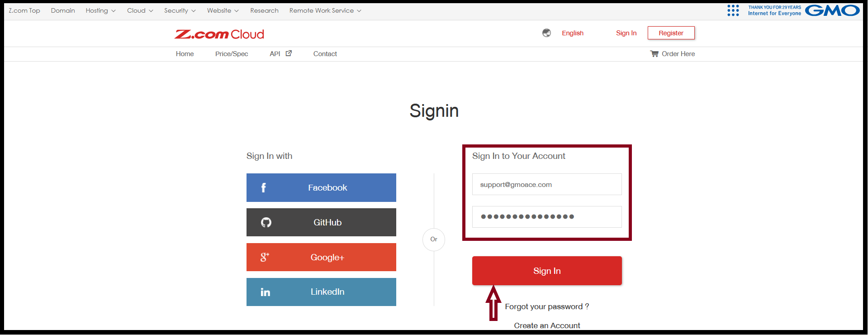Click the shopping cart icon

click(x=654, y=54)
